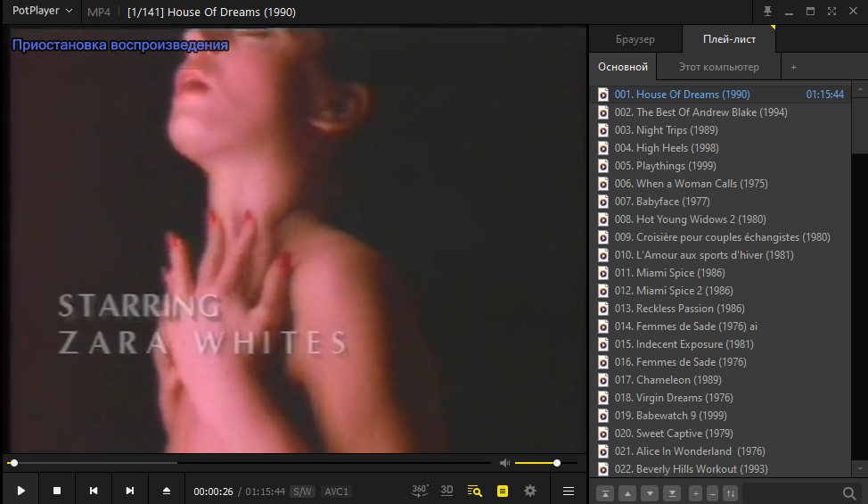Screen dimensions: 868x504
Task: Add a file to the playlist
Action: point(695,493)
